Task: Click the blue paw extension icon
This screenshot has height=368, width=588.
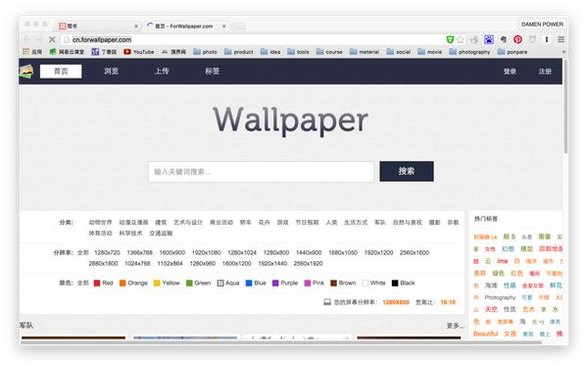Action: point(489,39)
